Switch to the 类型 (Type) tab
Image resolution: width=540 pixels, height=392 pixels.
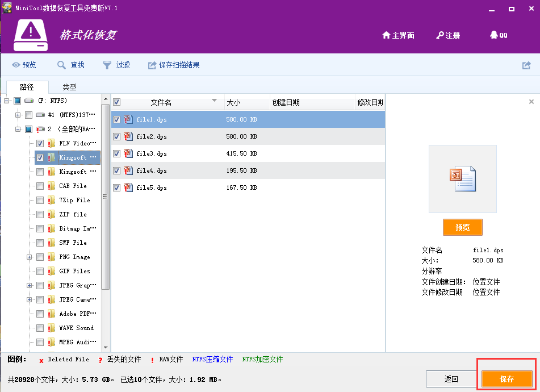point(69,87)
